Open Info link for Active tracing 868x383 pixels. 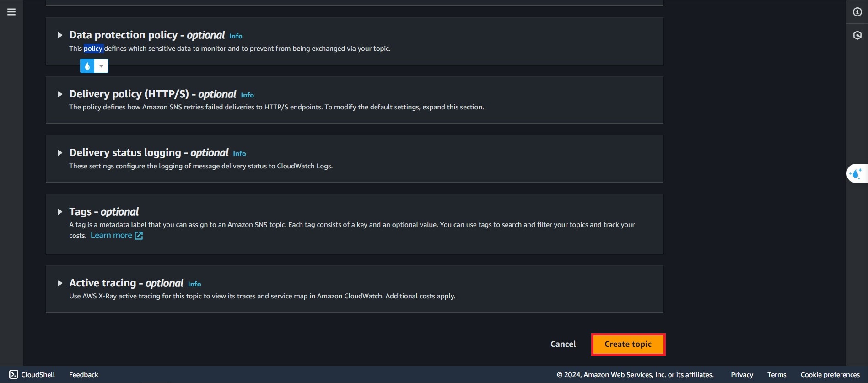pos(194,284)
